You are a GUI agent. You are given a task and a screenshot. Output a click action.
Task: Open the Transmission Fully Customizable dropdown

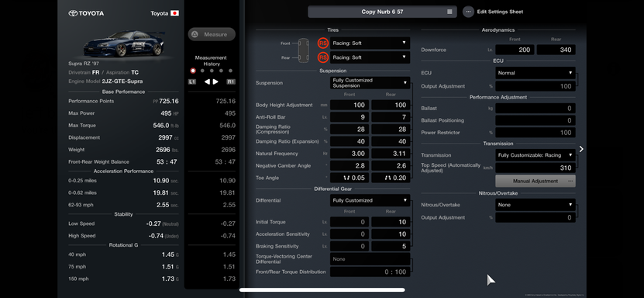point(536,155)
